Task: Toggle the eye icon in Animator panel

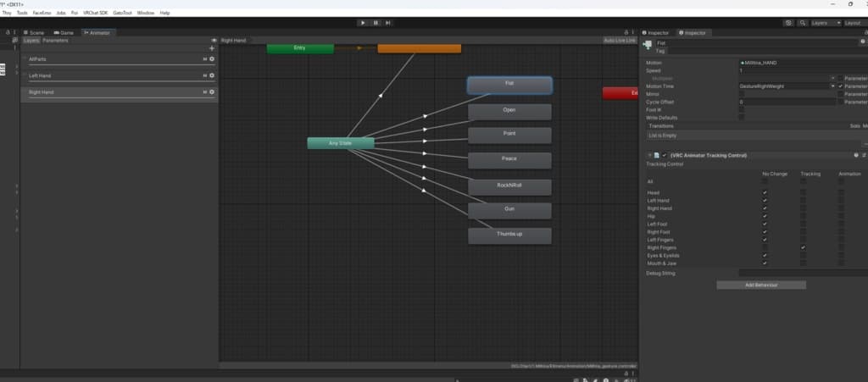Action: [x=214, y=40]
